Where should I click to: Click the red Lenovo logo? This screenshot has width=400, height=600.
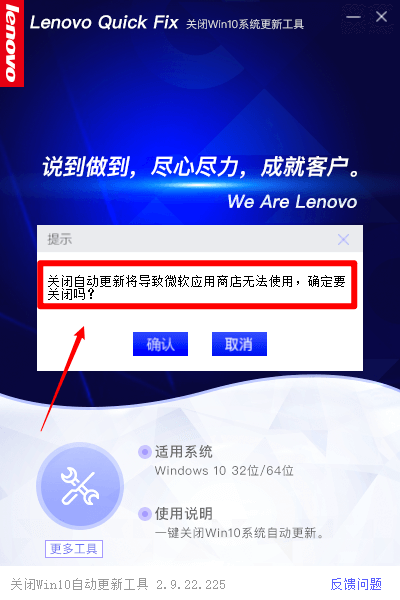[x=12, y=43]
